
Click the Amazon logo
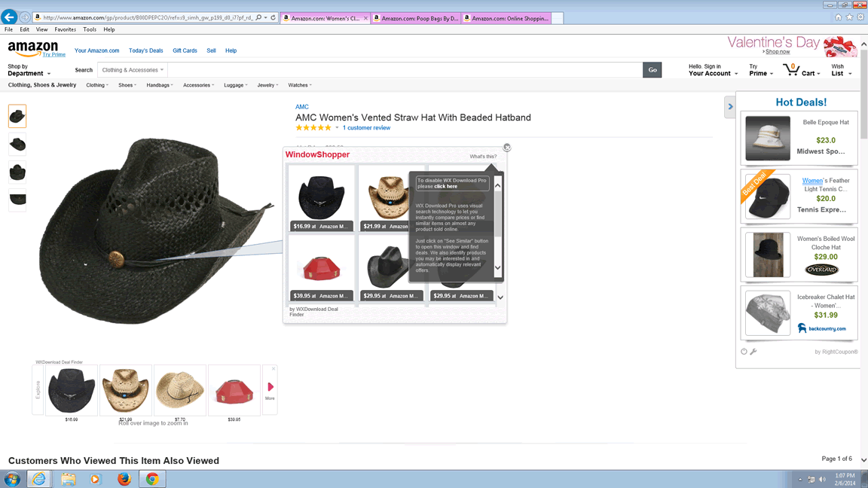(33, 49)
